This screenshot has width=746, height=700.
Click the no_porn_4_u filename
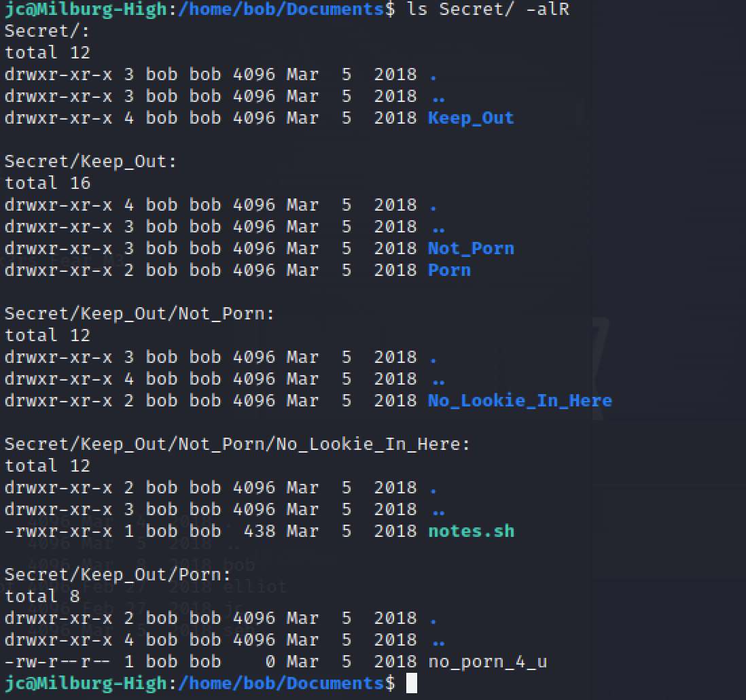[x=487, y=661]
